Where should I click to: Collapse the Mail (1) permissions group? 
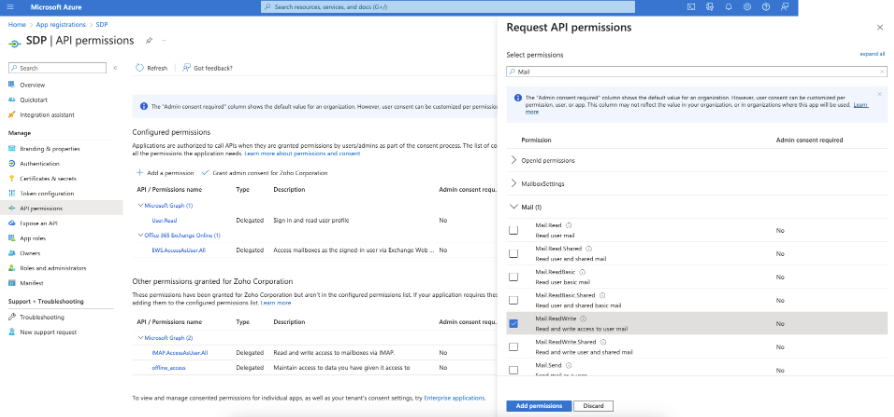514,207
